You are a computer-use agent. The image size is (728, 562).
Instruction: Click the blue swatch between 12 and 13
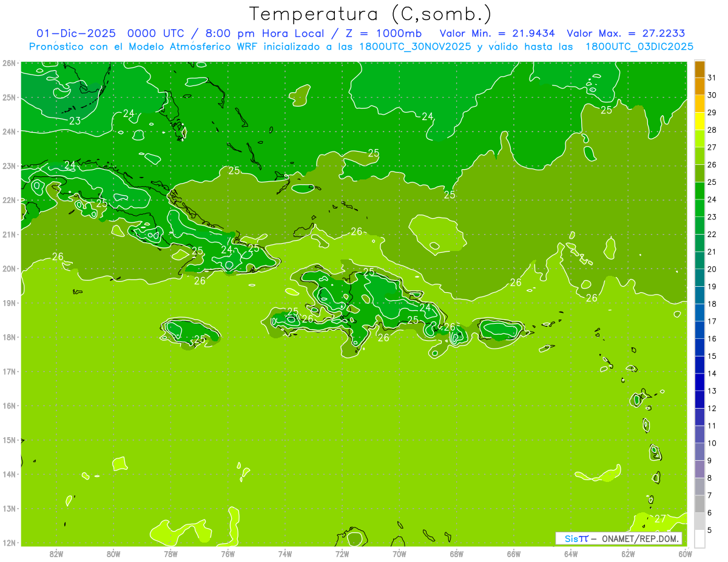coord(699,400)
